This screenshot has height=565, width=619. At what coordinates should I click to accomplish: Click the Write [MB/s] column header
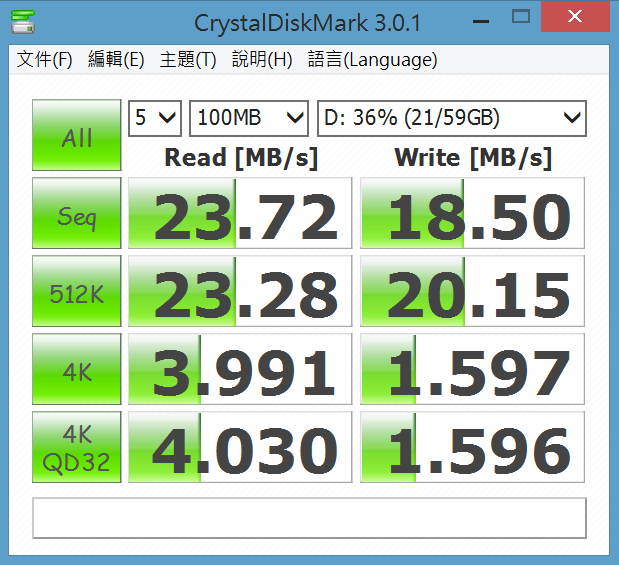pyautogui.click(x=473, y=158)
